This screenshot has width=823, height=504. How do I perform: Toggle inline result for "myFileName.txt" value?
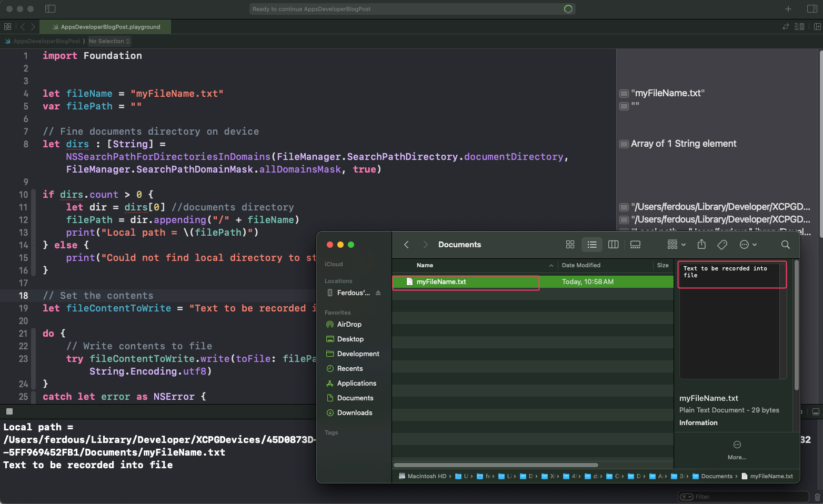(624, 93)
